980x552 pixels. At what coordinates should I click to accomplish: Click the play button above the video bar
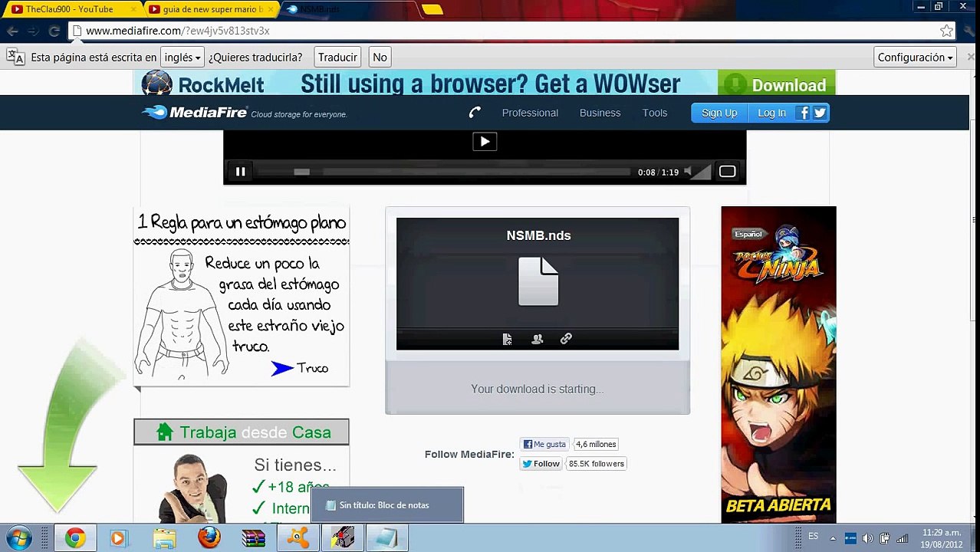point(485,141)
